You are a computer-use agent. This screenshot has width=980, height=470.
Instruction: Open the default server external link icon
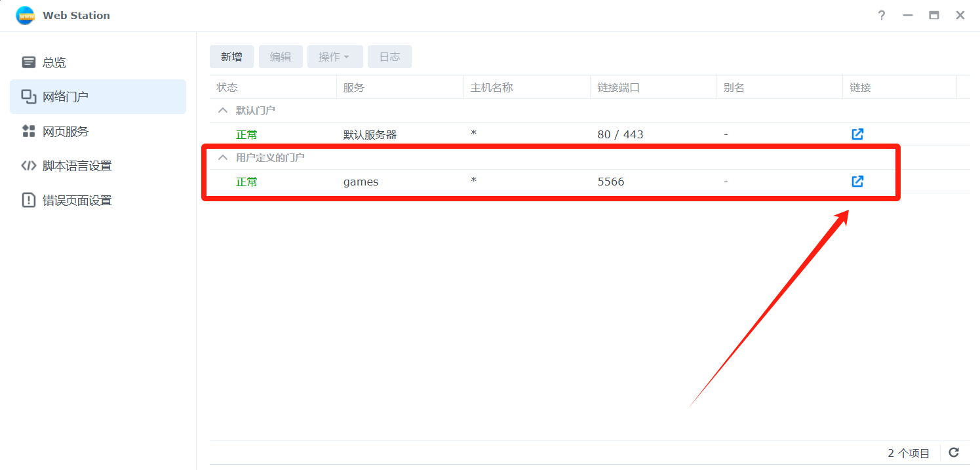(x=857, y=134)
